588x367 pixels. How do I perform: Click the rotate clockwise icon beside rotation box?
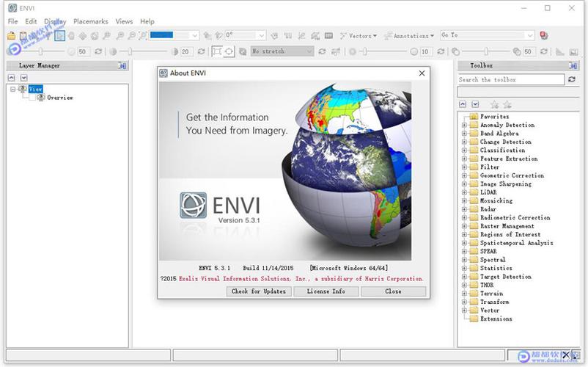tap(218, 36)
